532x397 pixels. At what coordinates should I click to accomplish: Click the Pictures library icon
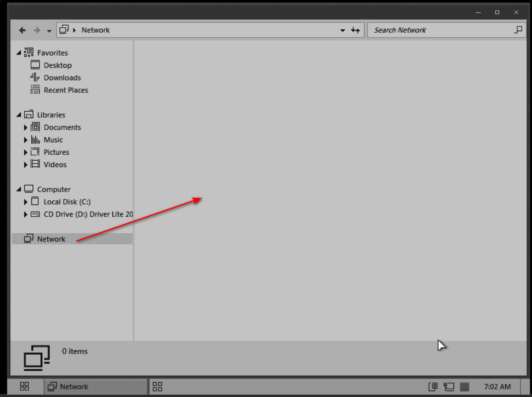[35, 151]
